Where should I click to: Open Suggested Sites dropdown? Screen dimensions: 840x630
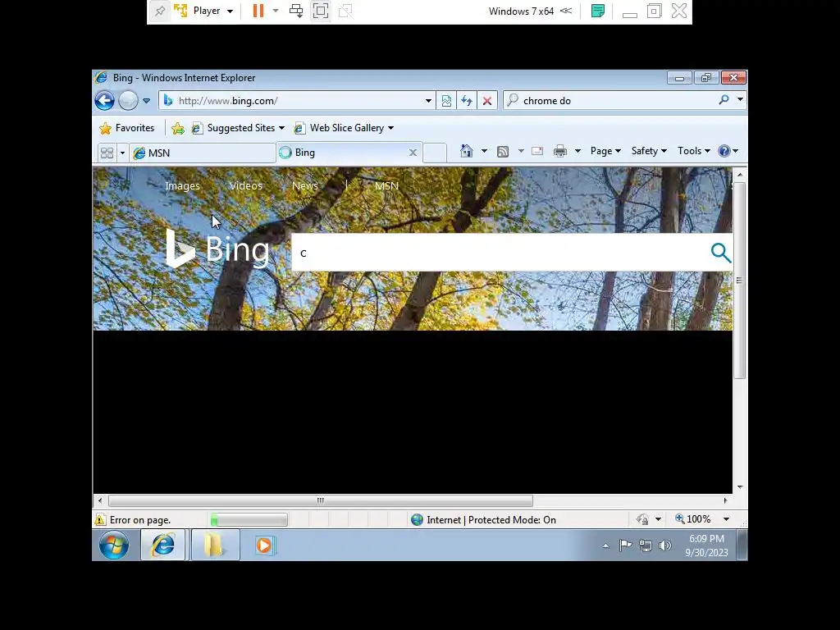pyautogui.click(x=239, y=128)
